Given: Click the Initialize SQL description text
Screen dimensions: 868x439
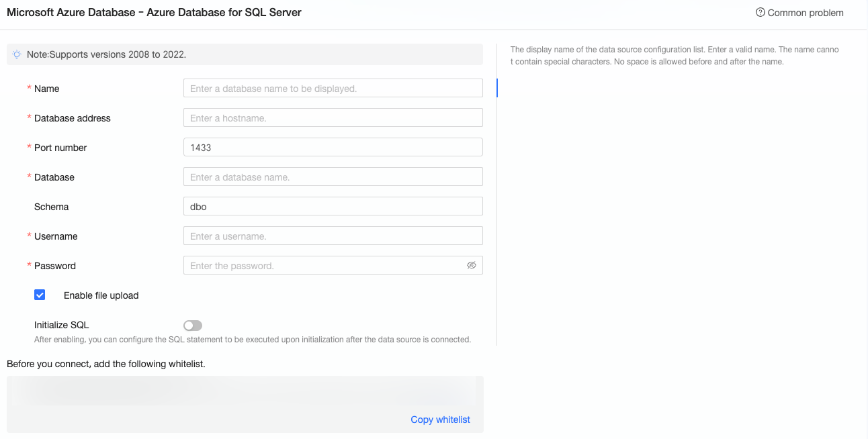Looking at the screenshot, I should (253, 340).
